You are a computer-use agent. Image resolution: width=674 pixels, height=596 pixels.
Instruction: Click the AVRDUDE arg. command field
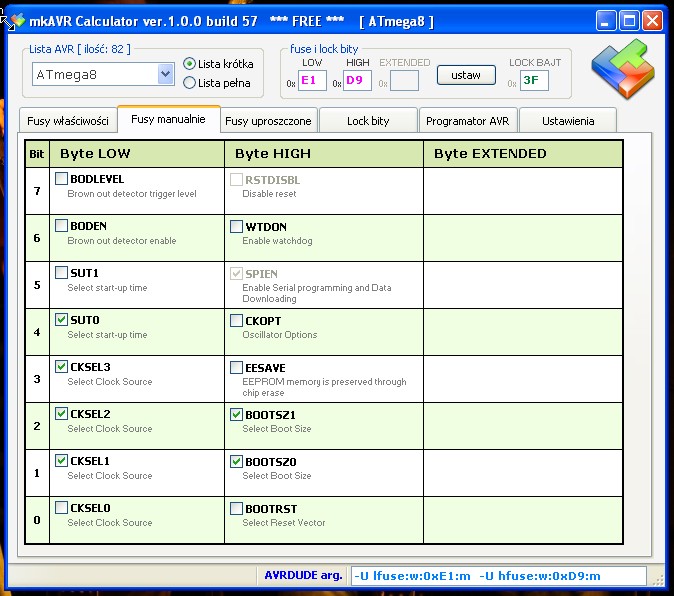[499, 576]
